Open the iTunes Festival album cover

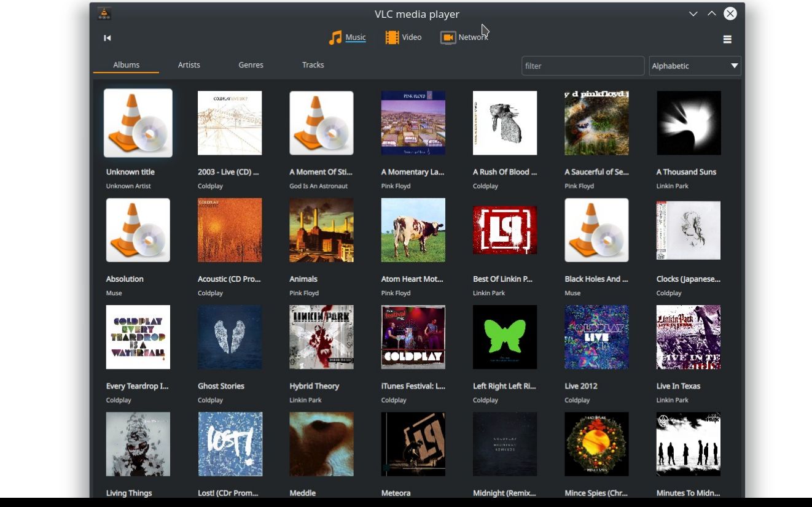(413, 337)
